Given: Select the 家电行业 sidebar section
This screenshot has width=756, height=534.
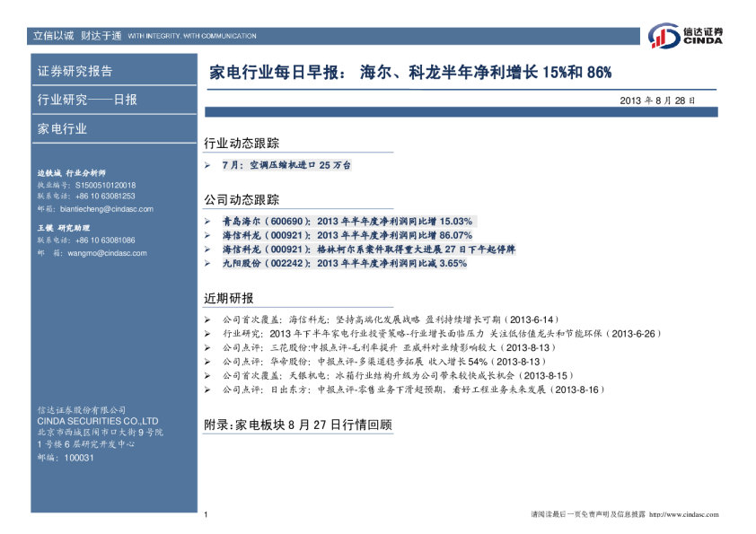Looking at the screenshot, I should pos(63,128).
